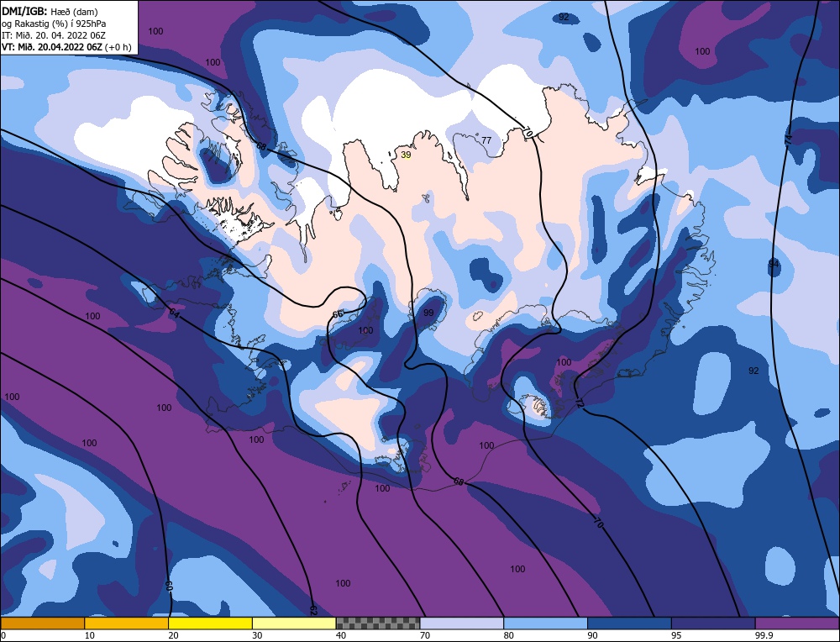The height and width of the screenshot is (642, 840).
Task: Click the "DMI/IGB: Hæð (dam)" title line
Action: coord(50,12)
